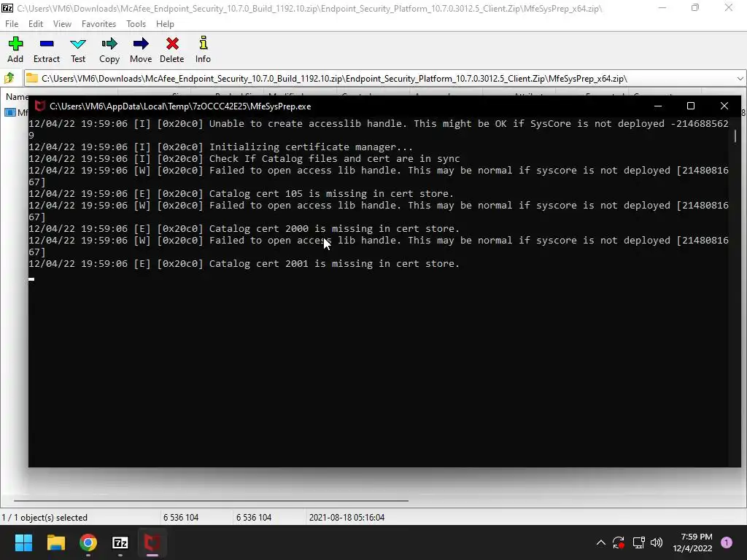747x560 pixels.
Task: Click the console window vertical scrollbar
Action: click(x=735, y=136)
